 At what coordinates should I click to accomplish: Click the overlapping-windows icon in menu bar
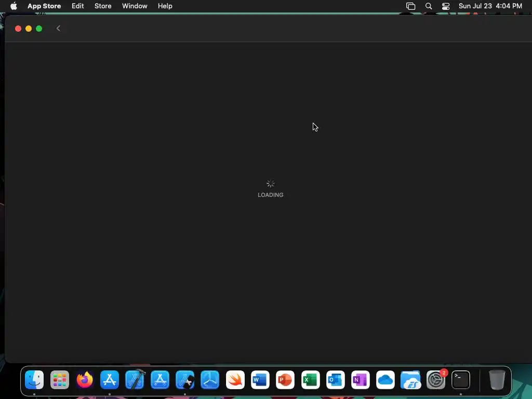(x=410, y=6)
